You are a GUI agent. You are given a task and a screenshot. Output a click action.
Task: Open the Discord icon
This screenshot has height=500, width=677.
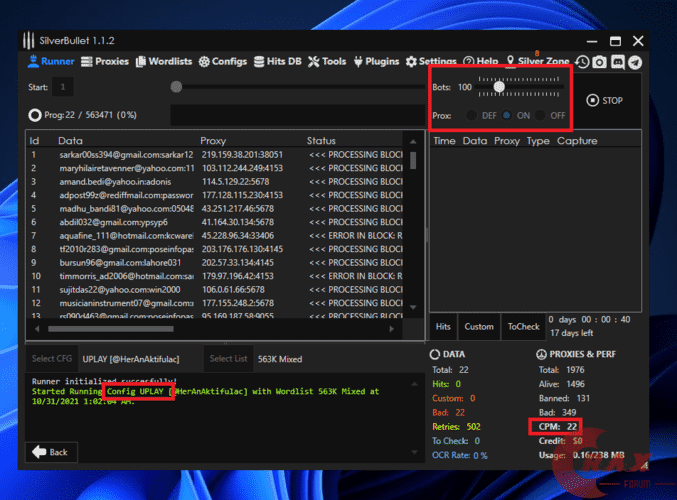click(617, 62)
